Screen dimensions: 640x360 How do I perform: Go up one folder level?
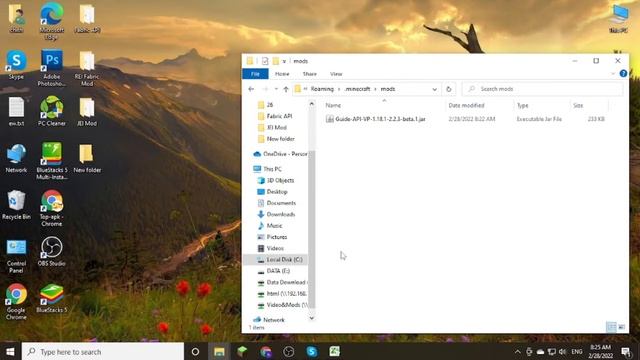pos(286,89)
